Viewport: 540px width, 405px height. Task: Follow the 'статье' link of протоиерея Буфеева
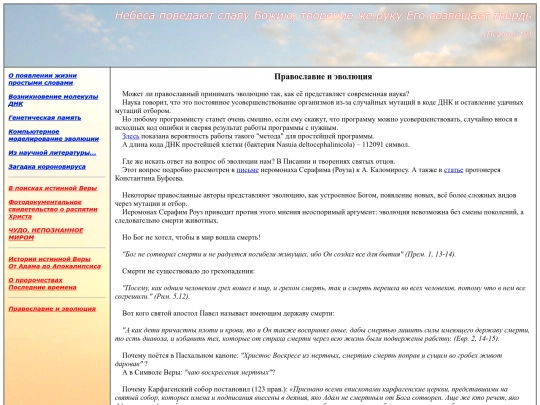[x=454, y=170]
